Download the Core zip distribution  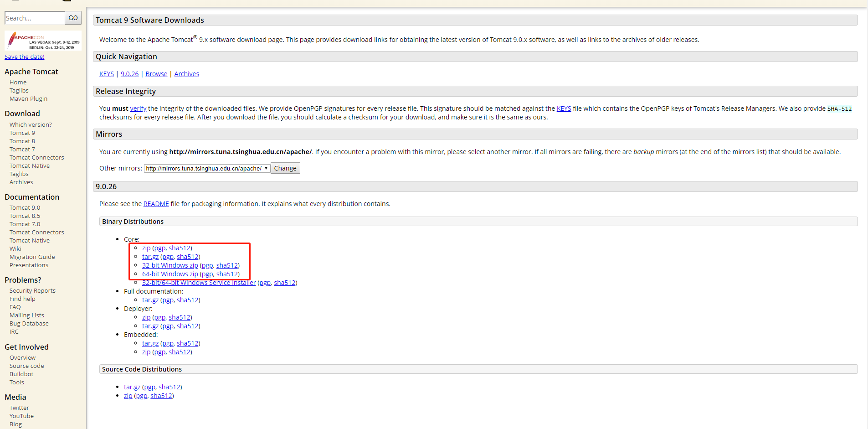click(146, 248)
